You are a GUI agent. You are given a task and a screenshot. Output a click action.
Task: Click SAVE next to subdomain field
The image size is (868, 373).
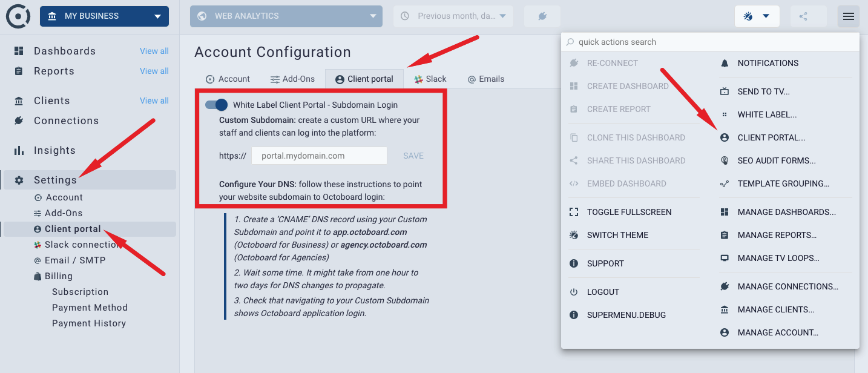(413, 156)
